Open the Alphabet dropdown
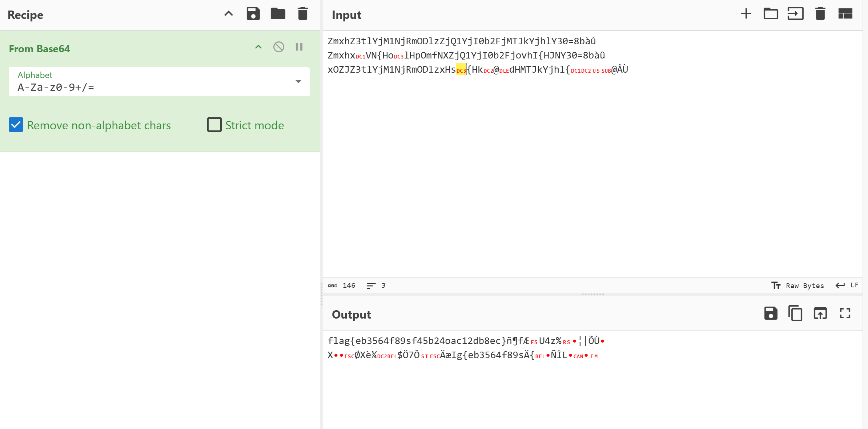 298,82
